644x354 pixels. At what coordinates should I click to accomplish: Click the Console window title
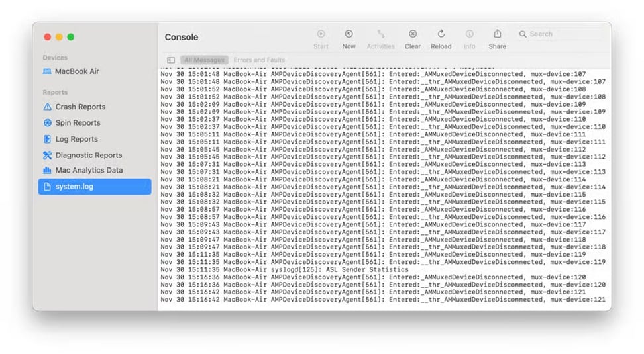click(x=182, y=37)
